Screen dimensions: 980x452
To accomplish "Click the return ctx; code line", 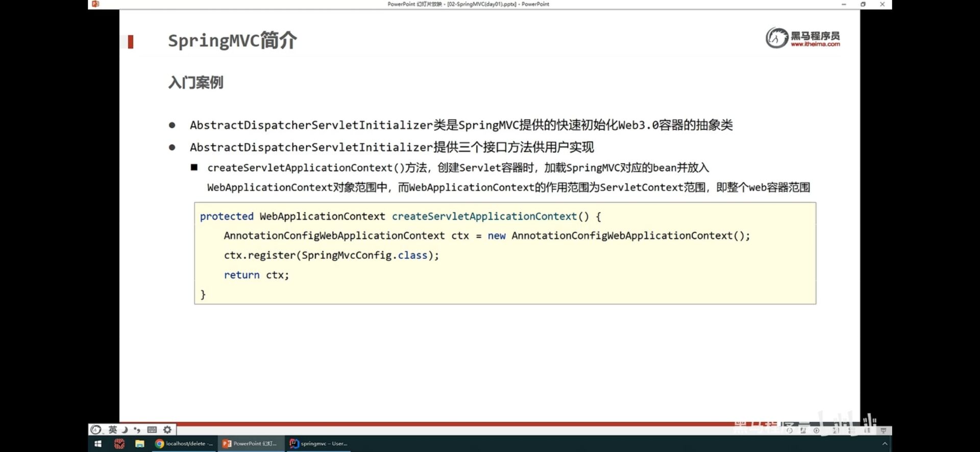I will tap(256, 275).
